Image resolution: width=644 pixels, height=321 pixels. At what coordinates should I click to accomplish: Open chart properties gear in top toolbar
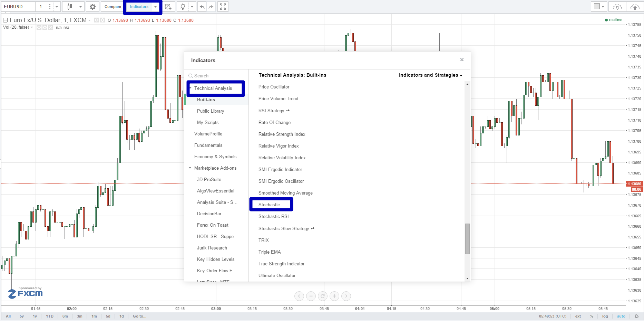pos(92,7)
